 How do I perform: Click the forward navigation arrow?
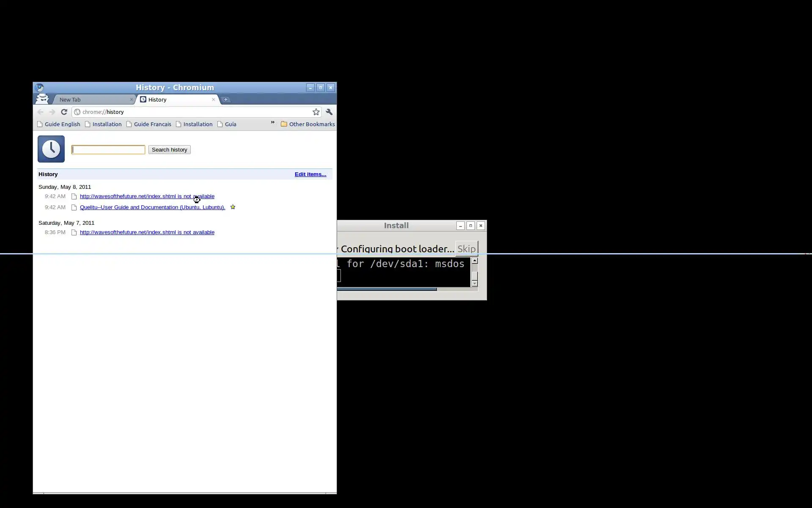click(52, 112)
